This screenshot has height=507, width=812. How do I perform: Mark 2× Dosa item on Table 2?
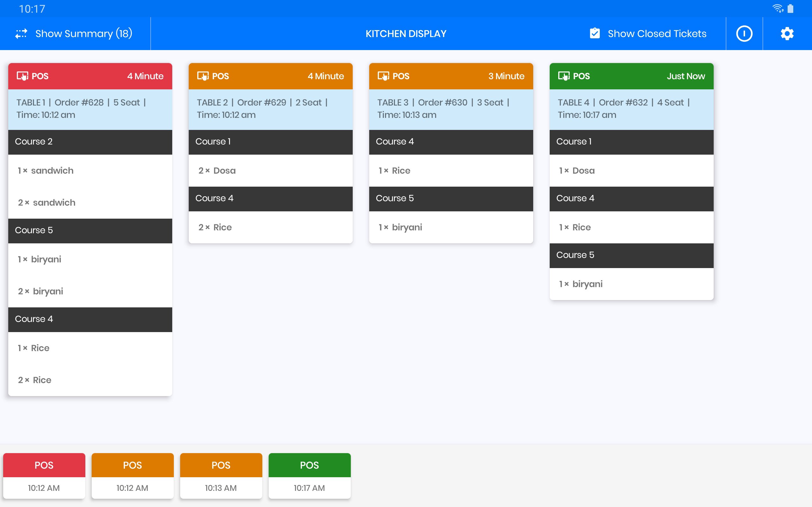(x=270, y=171)
